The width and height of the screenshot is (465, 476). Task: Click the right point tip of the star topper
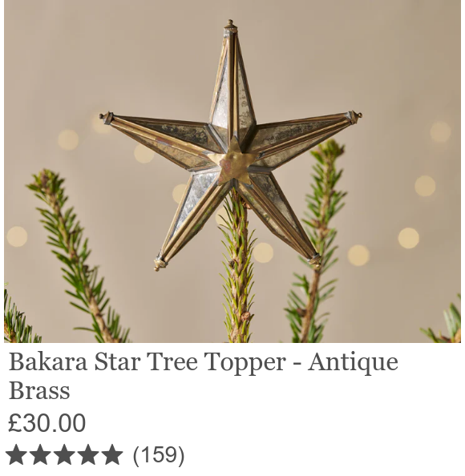point(355,116)
